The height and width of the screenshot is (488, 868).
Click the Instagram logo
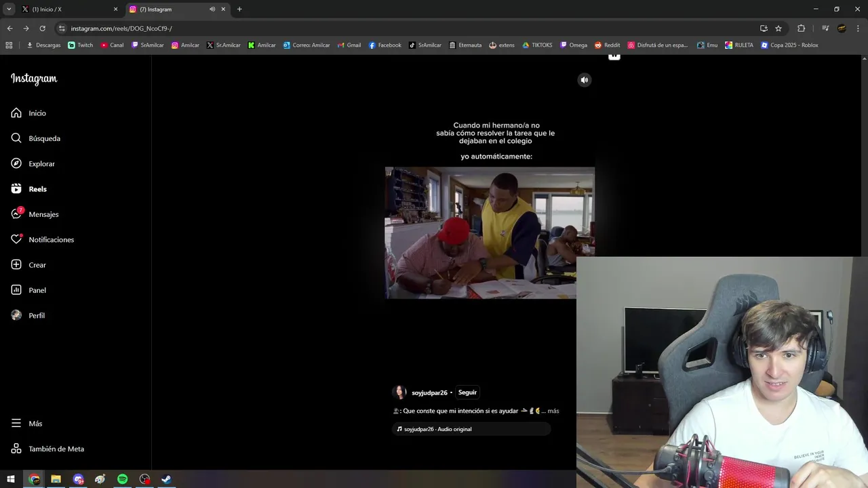[x=34, y=79]
